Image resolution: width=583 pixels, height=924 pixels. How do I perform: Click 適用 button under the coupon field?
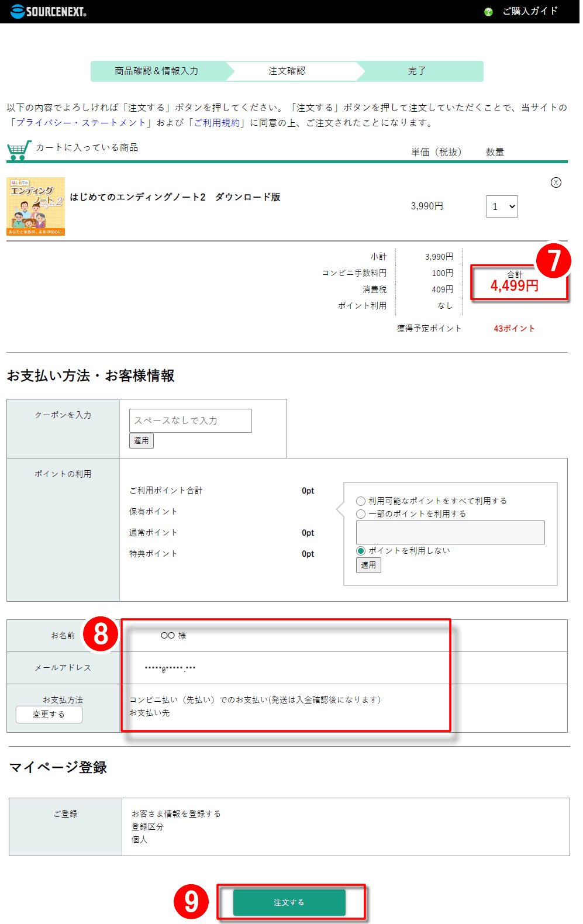click(x=142, y=440)
